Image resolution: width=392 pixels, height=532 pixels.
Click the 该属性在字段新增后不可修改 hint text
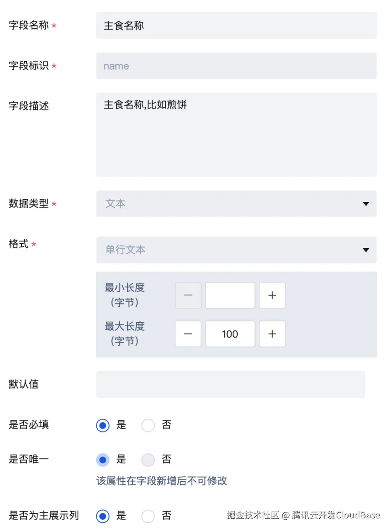[x=162, y=480]
